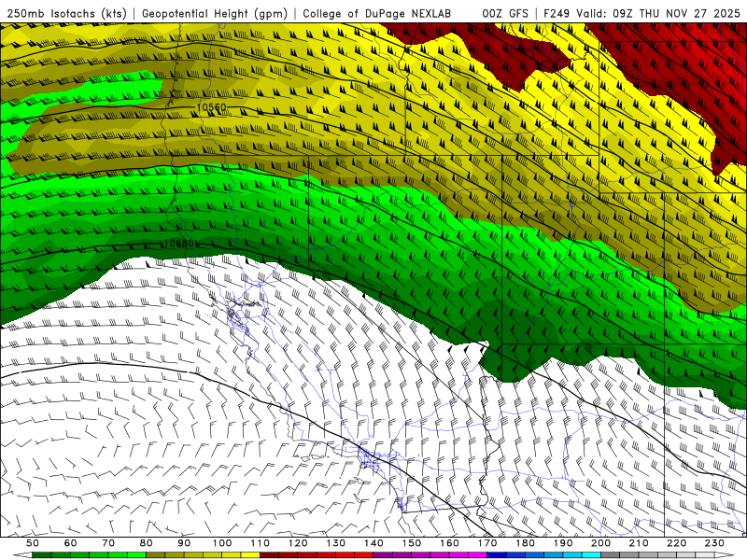Screen dimensions: 747x560
Task: Click the 50 value on the color scale
Action: (32, 543)
